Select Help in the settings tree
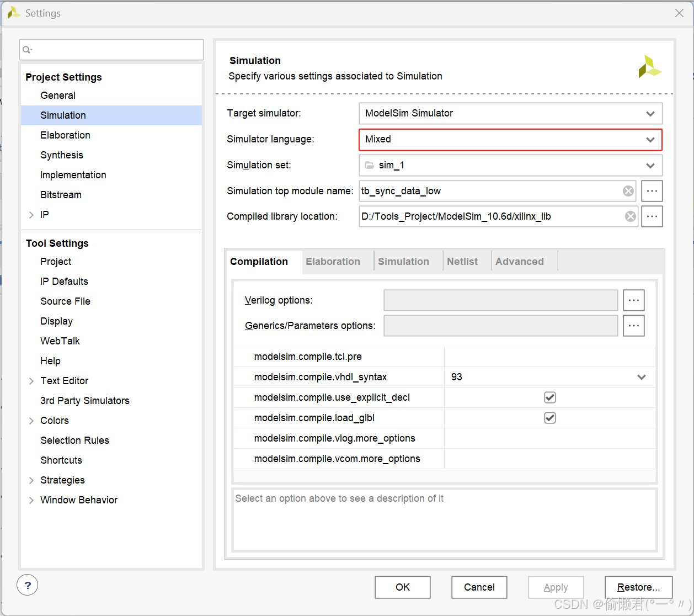This screenshot has height=616, width=694. tap(50, 361)
